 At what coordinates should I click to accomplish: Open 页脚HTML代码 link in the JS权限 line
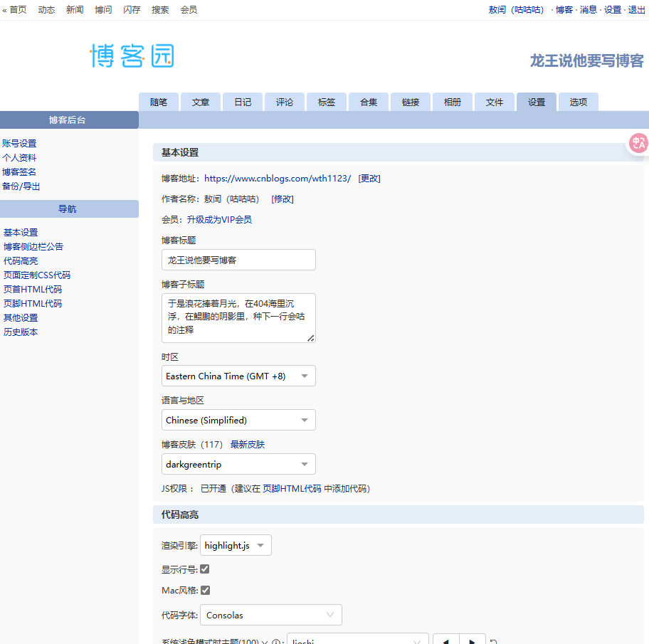[x=292, y=488]
